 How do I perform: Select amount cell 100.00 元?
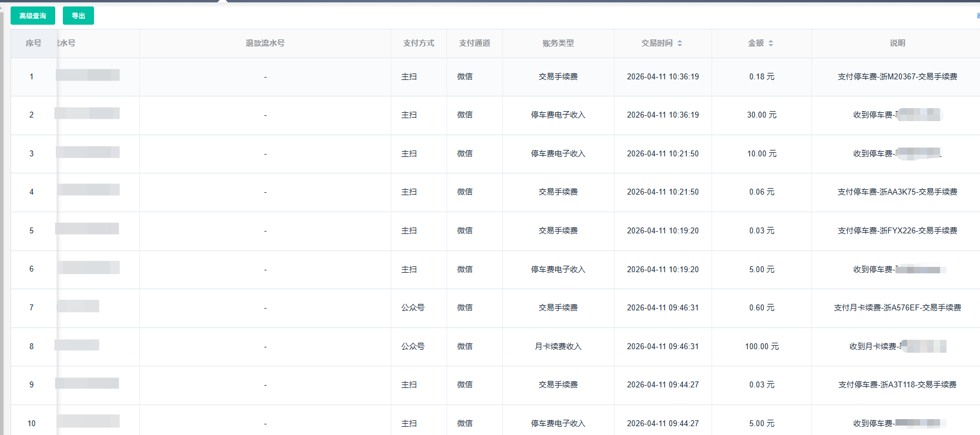[761, 346]
